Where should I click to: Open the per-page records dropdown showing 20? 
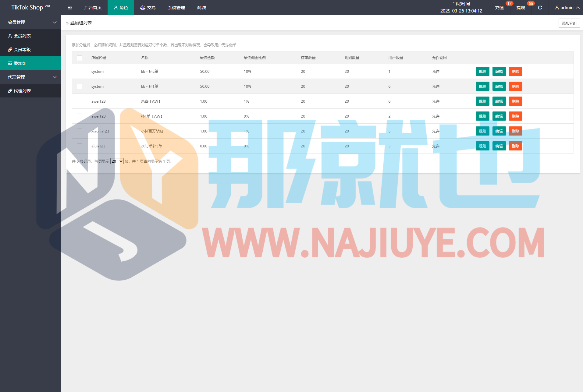(x=117, y=161)
